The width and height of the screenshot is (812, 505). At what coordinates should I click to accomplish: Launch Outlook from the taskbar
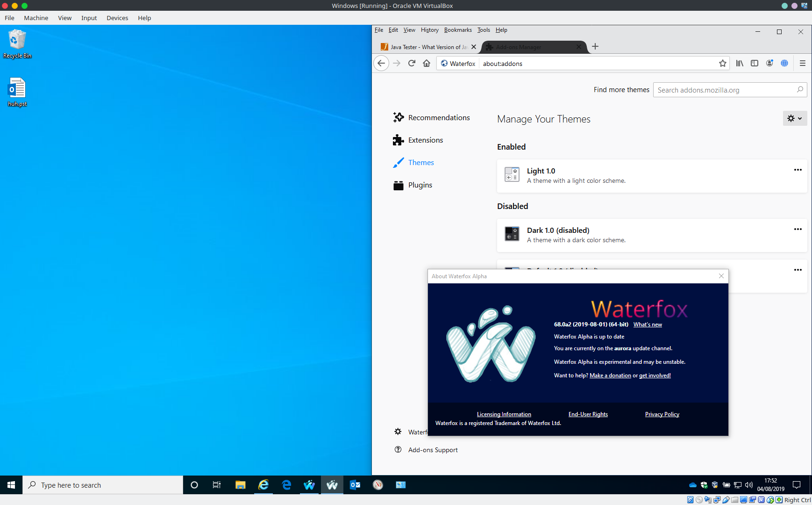pyautogui.click(x=355, y=485)
